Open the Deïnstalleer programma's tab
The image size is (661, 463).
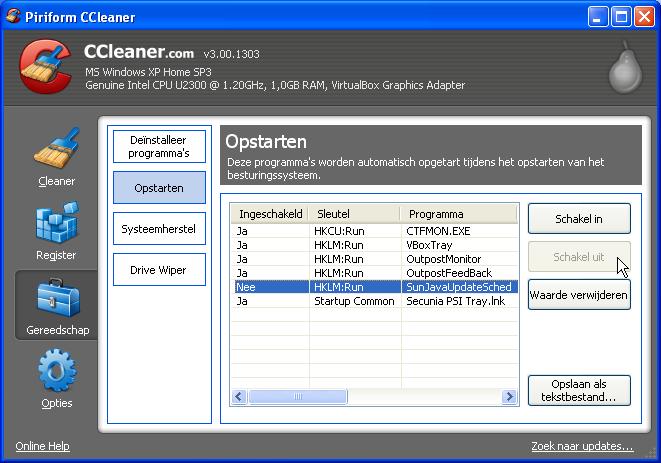pyautogui.click(x=159, y=147)
